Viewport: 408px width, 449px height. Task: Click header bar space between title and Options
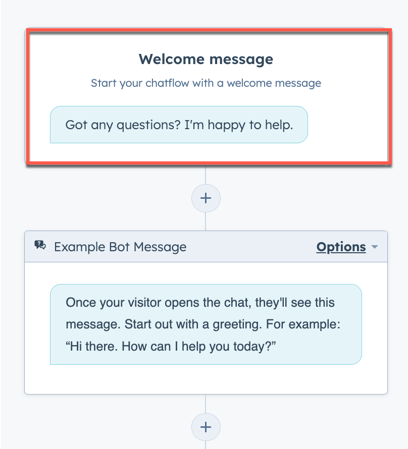251,247
